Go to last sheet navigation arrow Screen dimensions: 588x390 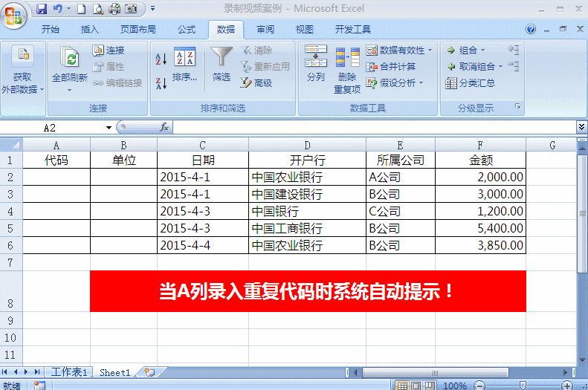click(x=36, y=371)
